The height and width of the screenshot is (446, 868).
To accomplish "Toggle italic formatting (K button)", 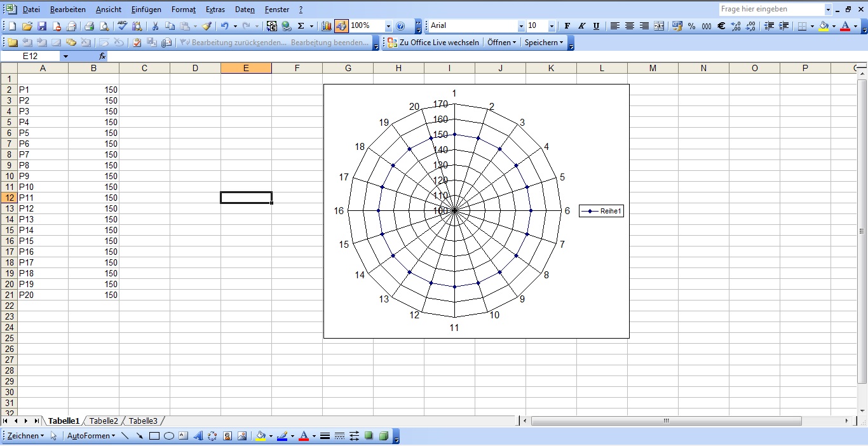I will point(581,26).
